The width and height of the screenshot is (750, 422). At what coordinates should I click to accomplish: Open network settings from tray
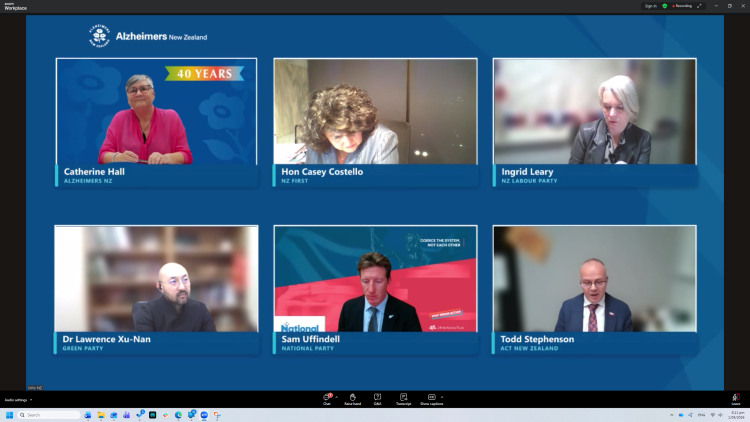713,415
